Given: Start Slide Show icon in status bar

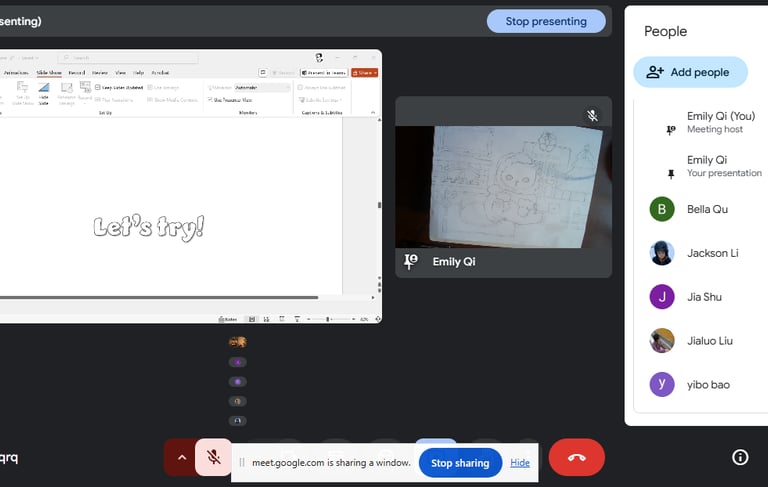Looking at the screenshot, I should (297, 319).
